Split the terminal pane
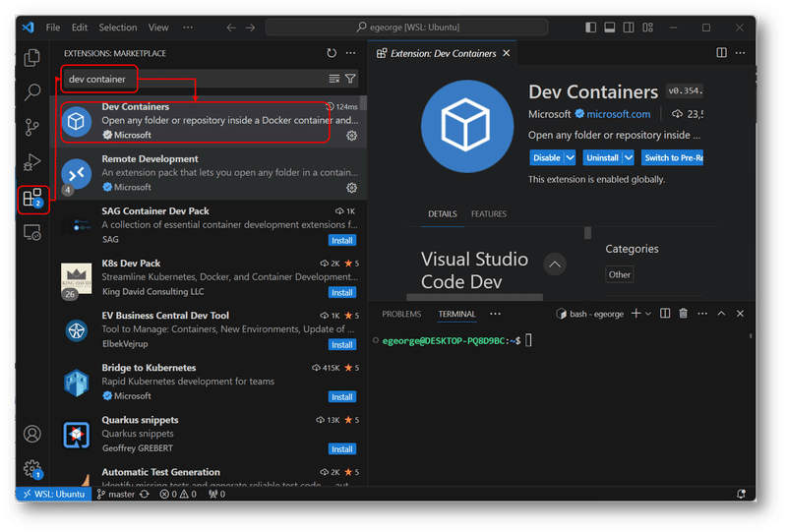Image resolution: width=787 pixels, height=532 pixels. 665,313
